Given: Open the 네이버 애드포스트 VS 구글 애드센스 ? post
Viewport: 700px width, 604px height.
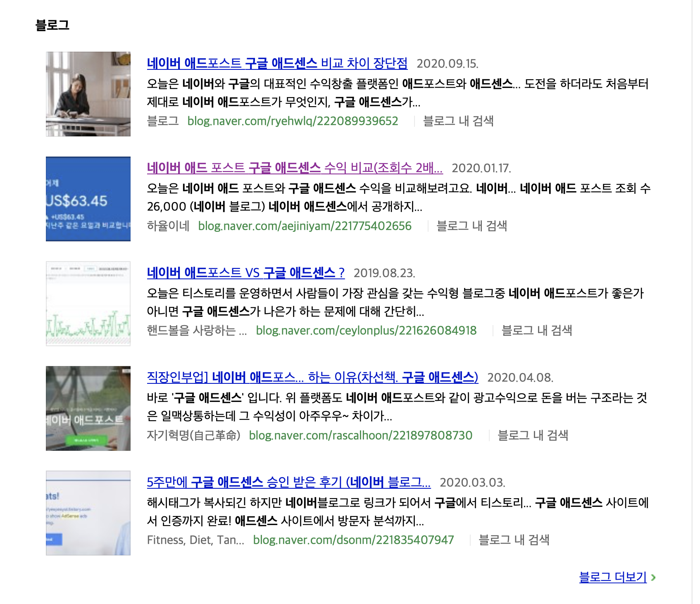Looking at the screenshot, I should pos(246,273).
